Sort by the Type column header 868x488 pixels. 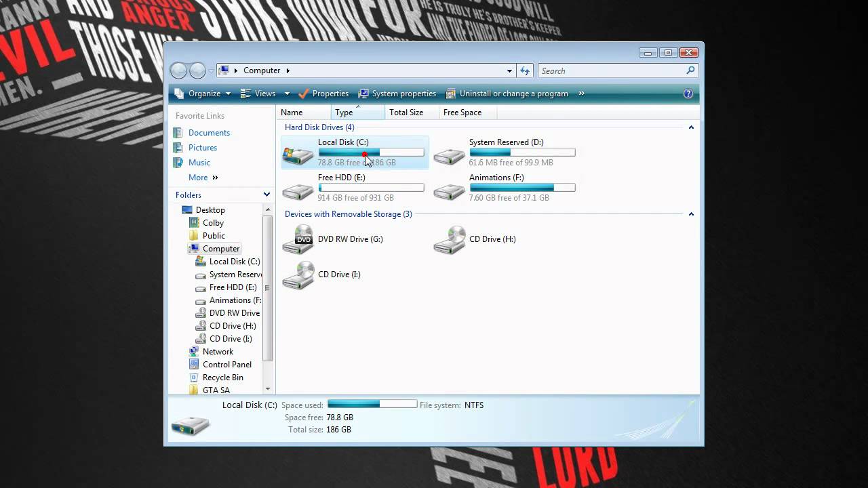click(x=358, y=113)
